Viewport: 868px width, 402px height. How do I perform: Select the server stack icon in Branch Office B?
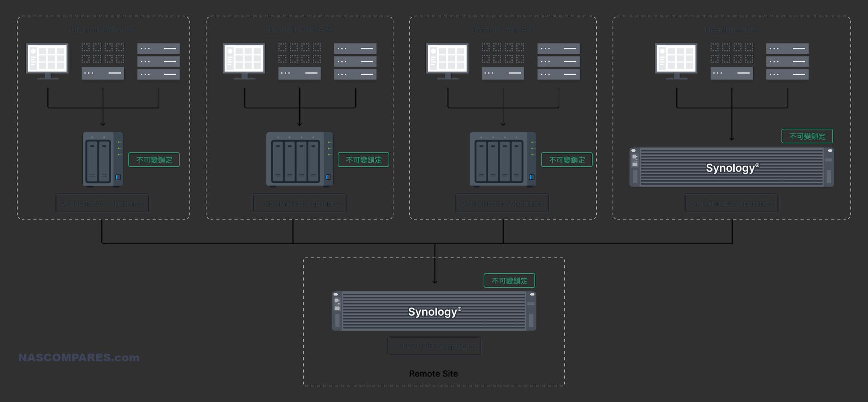tap(355, 61)
